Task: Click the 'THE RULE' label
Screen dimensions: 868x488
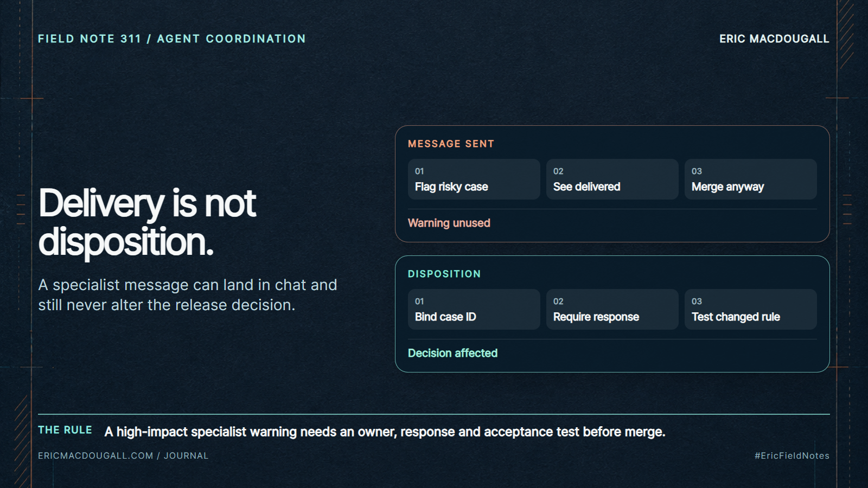Action: 65,430
